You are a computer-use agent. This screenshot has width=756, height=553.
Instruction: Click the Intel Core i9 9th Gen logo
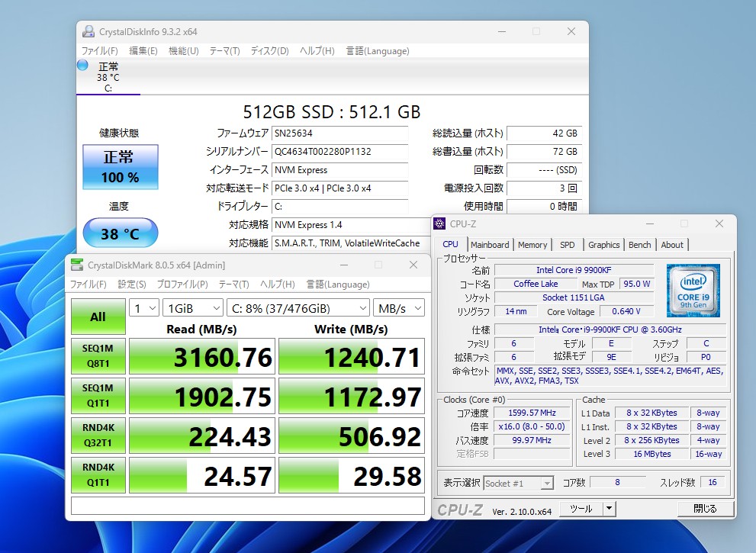coord(693,291)
